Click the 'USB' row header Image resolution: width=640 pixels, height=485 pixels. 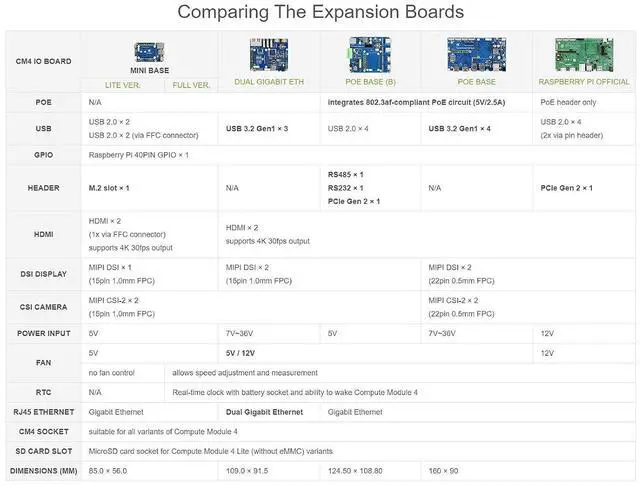tap(43, 129)
